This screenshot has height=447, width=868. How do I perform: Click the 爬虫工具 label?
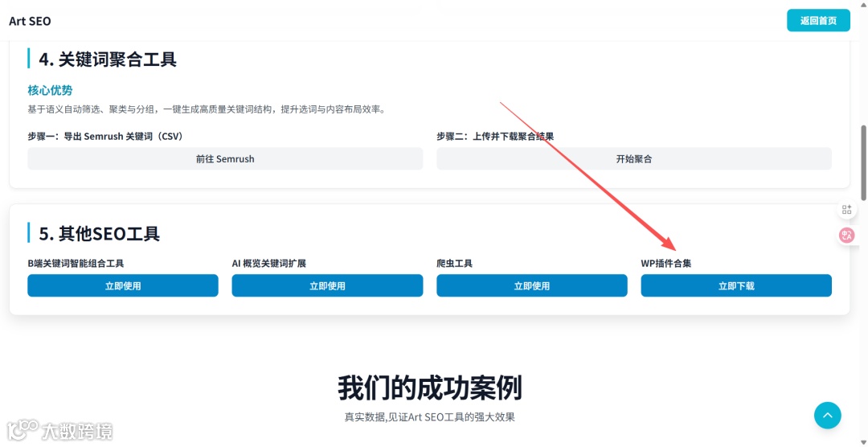(x=454, y=264)
